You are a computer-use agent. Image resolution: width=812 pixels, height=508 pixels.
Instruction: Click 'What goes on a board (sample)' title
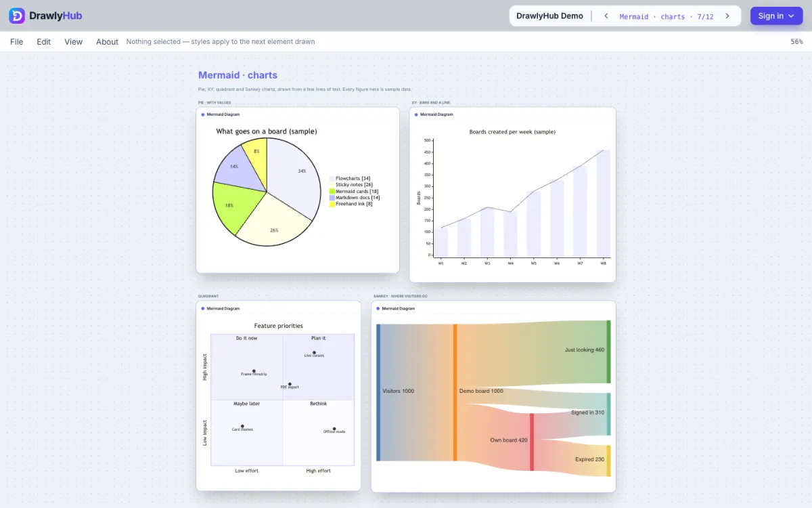[x=267, y=131]
